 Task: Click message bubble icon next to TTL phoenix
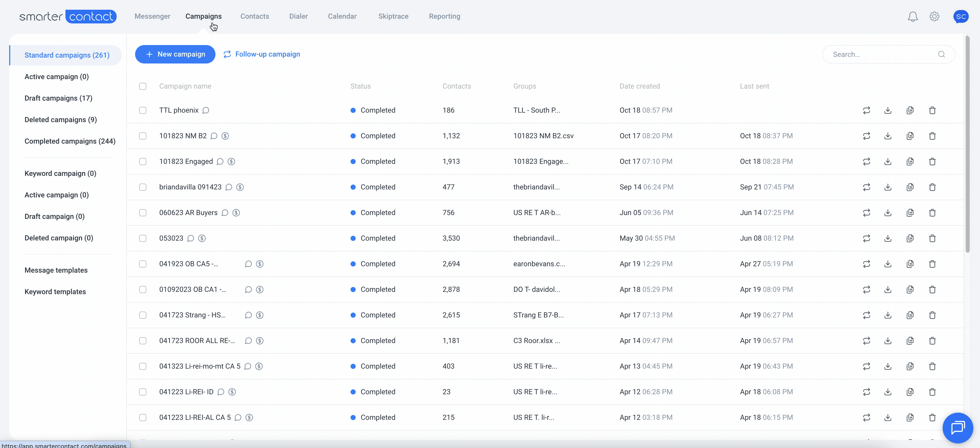click(x=206, y=110)
